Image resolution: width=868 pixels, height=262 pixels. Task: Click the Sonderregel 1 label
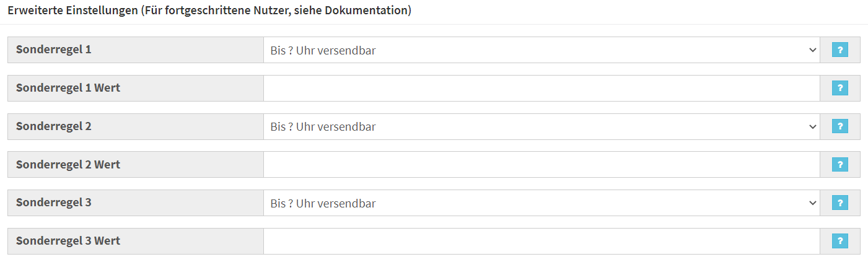click(54, 50)
